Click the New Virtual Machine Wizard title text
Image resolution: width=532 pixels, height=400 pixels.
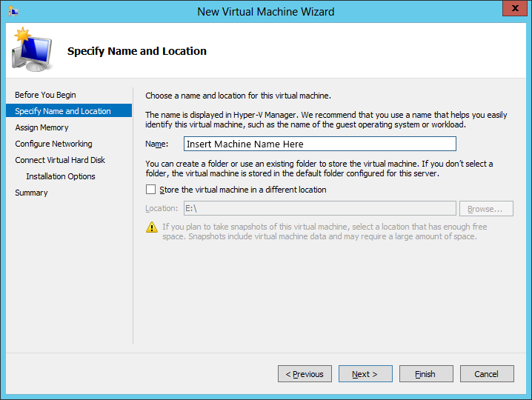click(x=266, y=12)
